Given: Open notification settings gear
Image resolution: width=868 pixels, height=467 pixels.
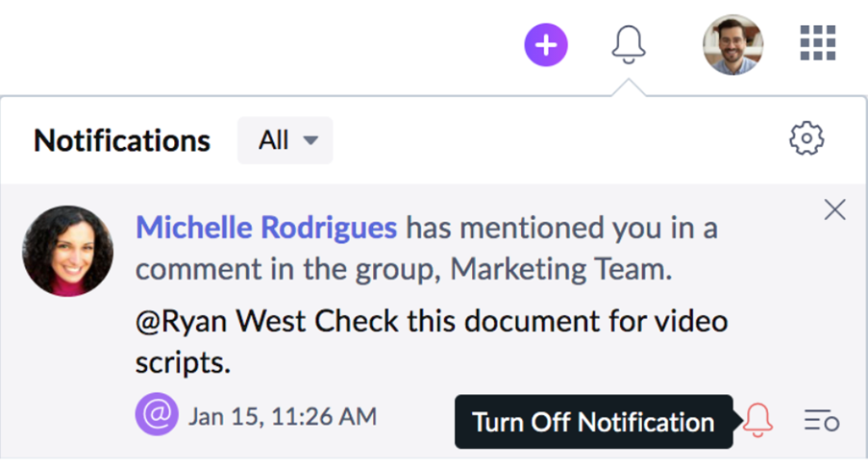Looking at the screenshot, I should click(x=806, y=139).
